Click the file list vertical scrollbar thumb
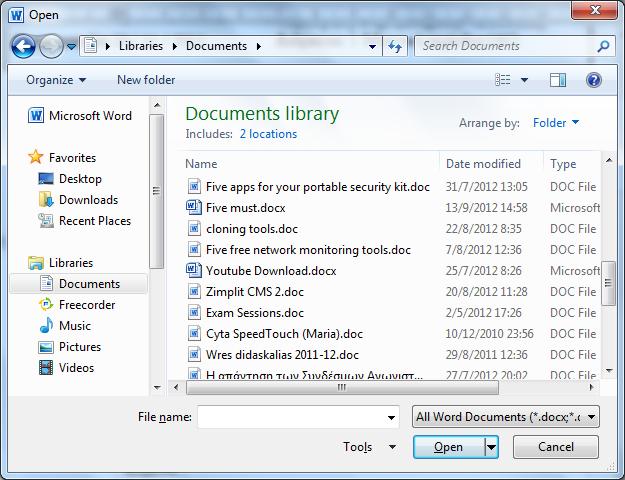The width and height of the screenshot is (625, 480). click(608, 283)
